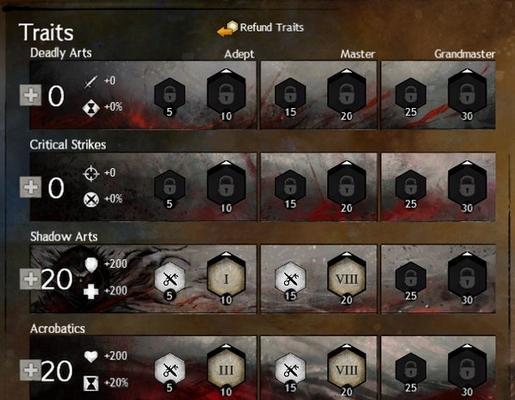Click locked Critical Strikes 20-point master slot
This screenshot has width=515, height=400.
346,187
